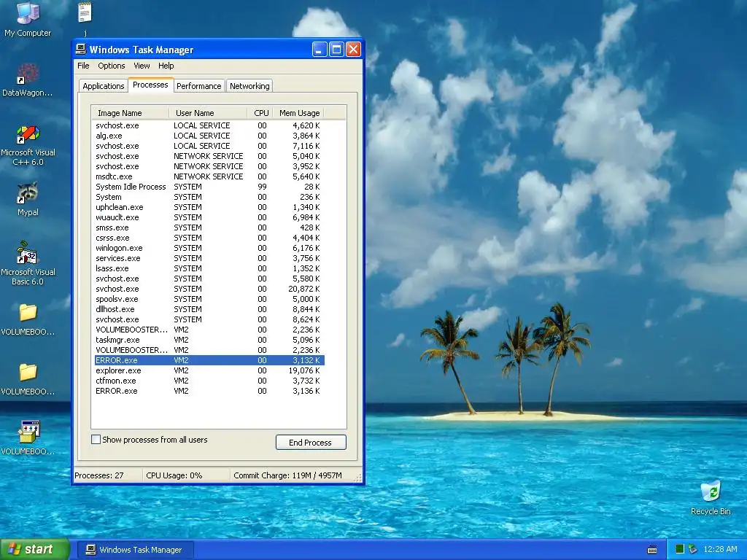Select the spoolsv.exe process
The height and width of the screenshot is (560, 747).
pyautogui.click(x=209, y=299)
